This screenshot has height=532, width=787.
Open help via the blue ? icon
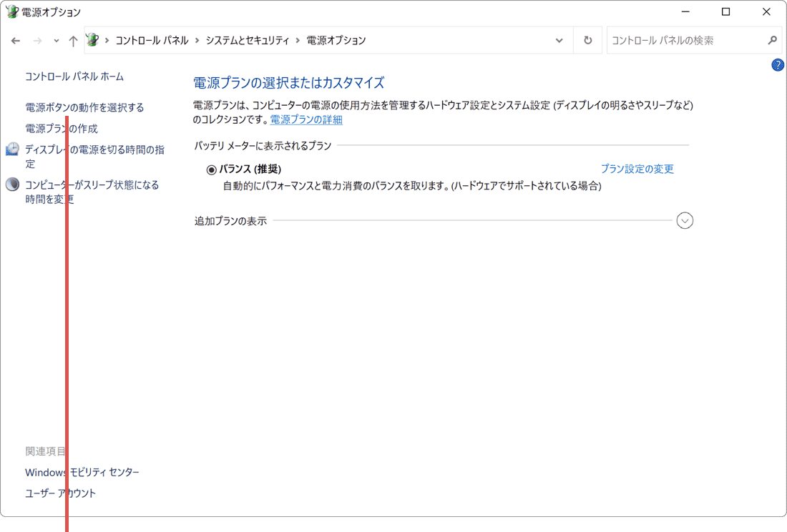click(x=778, y=65)
